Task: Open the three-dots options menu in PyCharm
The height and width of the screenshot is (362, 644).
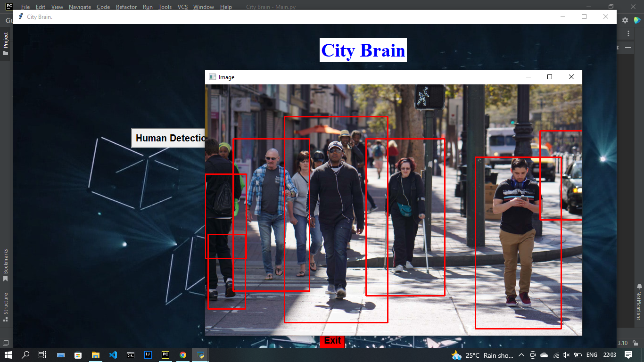Action: click(628, 34)
